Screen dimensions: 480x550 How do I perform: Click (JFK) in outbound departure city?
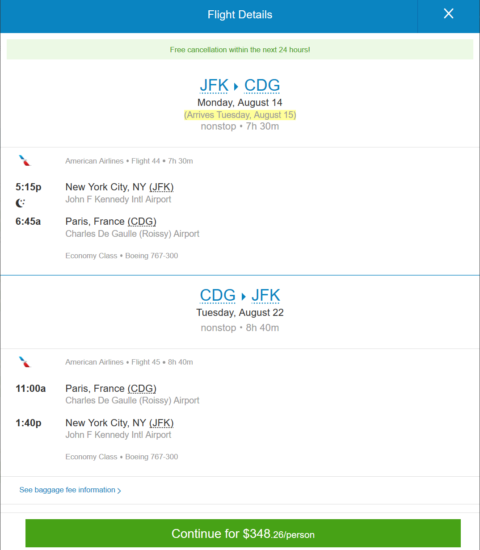click(161, 187)
